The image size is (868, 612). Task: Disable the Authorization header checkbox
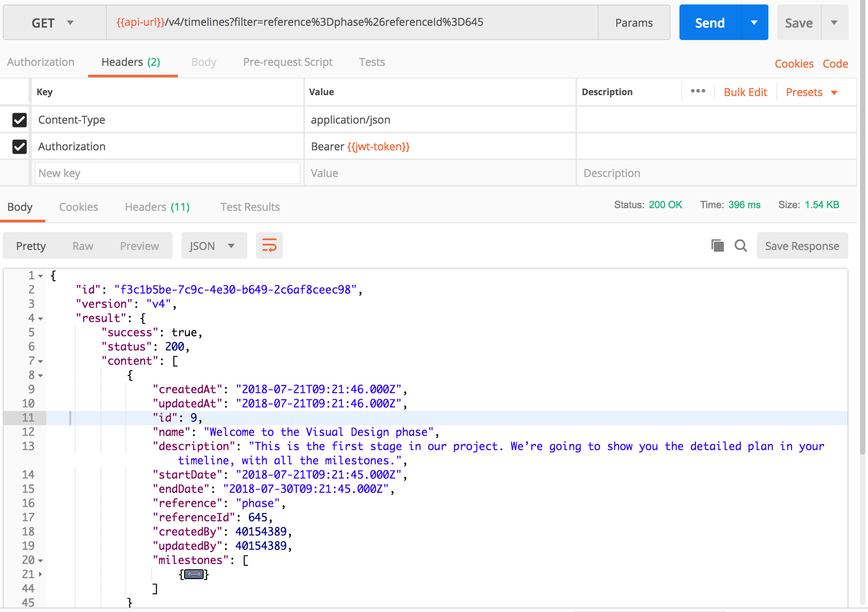click(20, 146)
